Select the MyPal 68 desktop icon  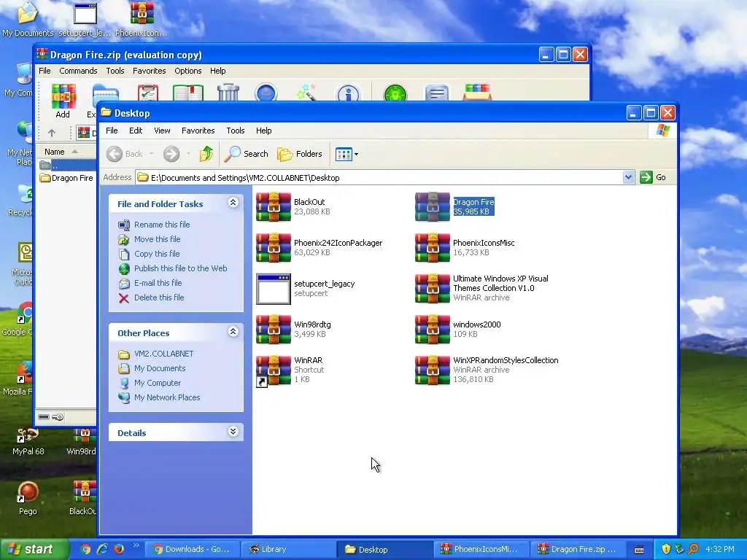coord(28,442)
